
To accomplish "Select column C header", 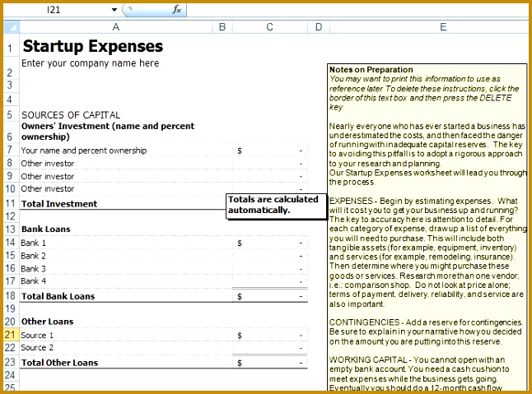I will [270, 27].
